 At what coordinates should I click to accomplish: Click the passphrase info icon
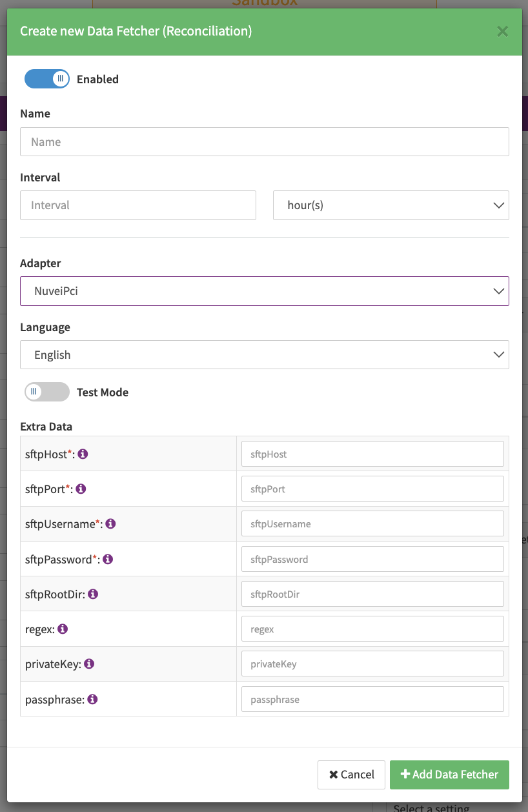pyautogui.click(x=93, y=699)
